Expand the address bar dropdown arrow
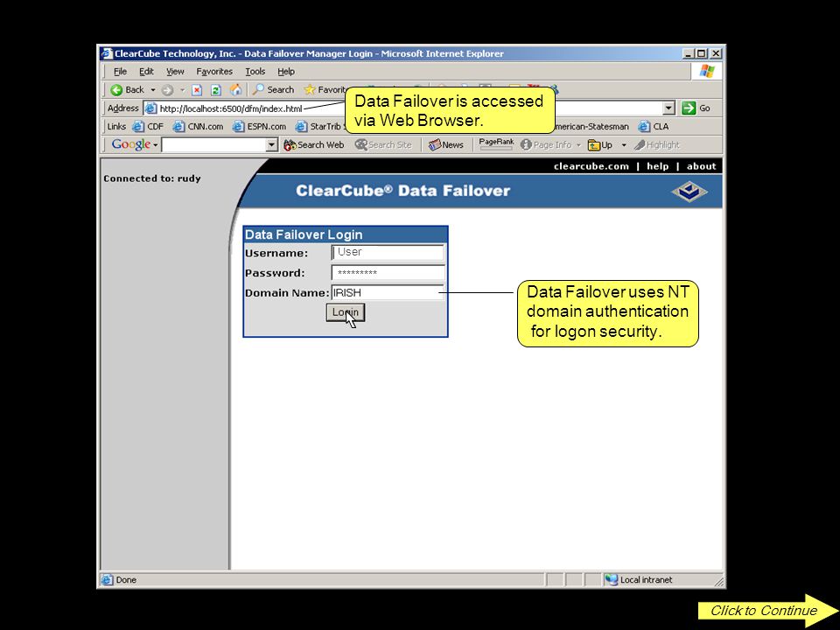 [x=668, y=108]
